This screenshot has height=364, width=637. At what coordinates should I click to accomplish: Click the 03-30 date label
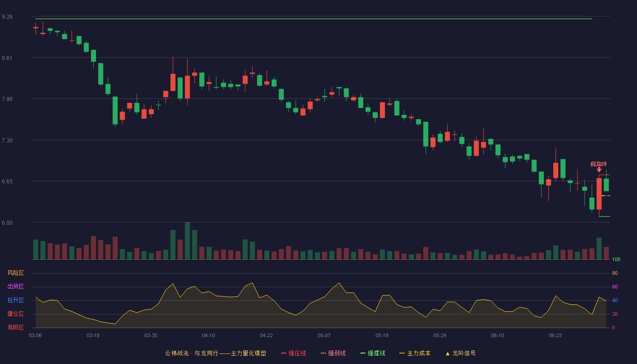coord(151,335)
